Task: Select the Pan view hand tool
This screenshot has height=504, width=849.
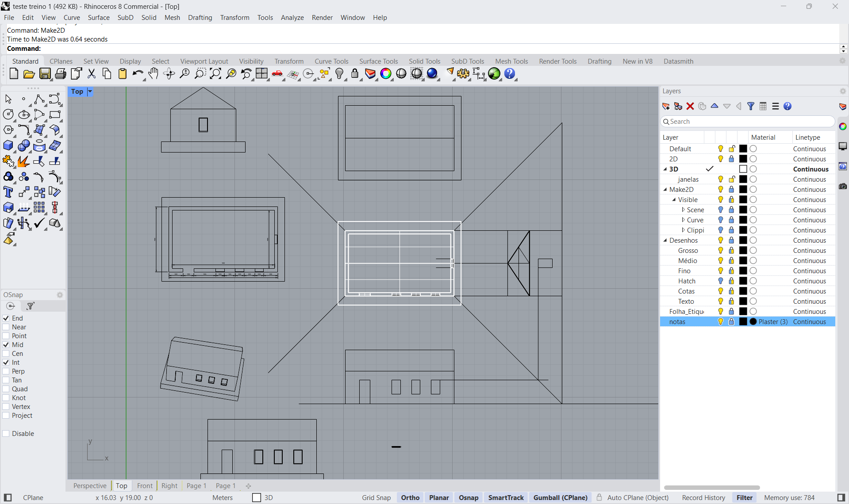Action: (x=154, y=74)
